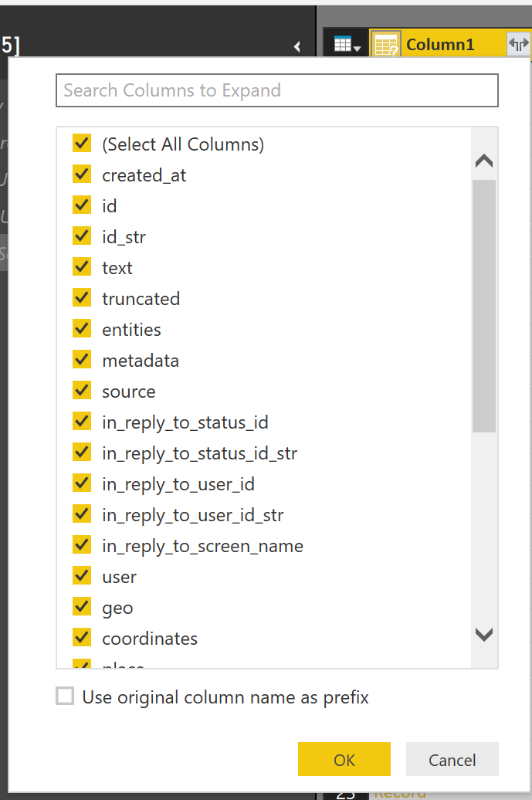
Task: Toggle the geo column checkbox
Action: click(x=82, y=607)
